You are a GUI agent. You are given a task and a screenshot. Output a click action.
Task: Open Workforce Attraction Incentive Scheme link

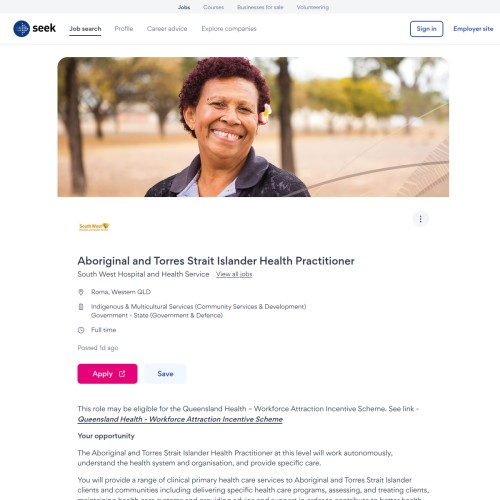180,419
